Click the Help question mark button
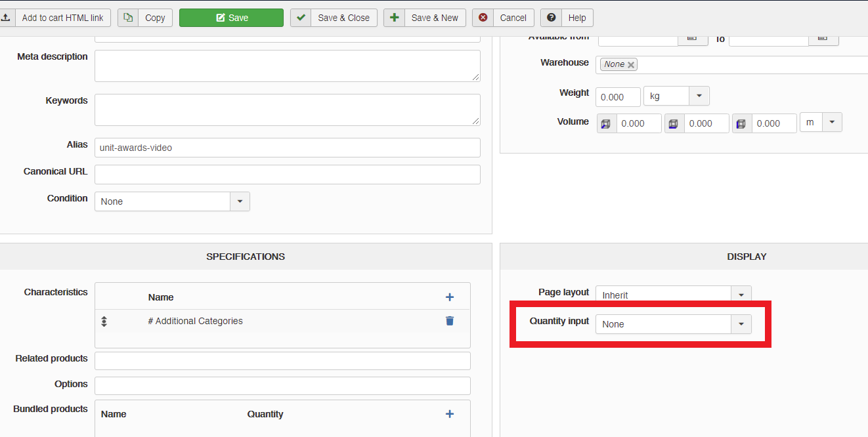This screenshot has width=868, height=437. pos(569,18)
